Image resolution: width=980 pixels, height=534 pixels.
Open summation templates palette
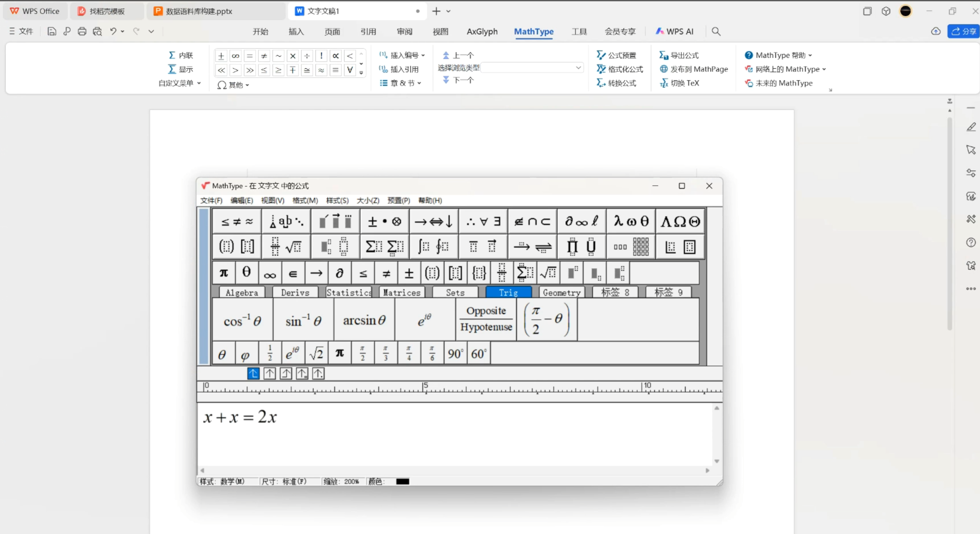[385, 247]
